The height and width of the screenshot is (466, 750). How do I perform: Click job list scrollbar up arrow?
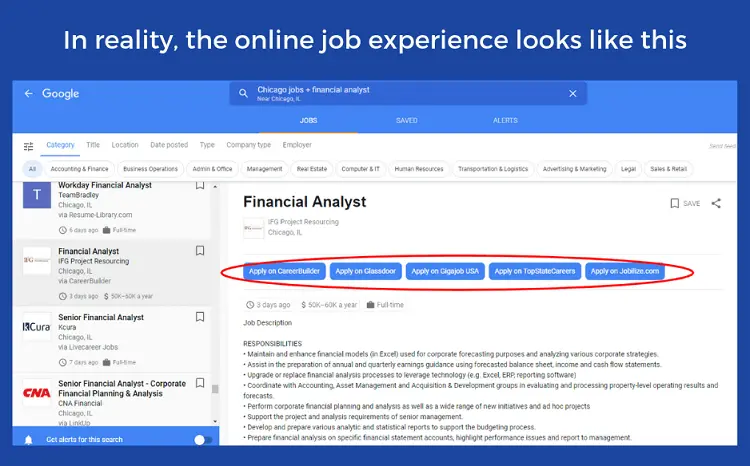click(x=215, y=187)
